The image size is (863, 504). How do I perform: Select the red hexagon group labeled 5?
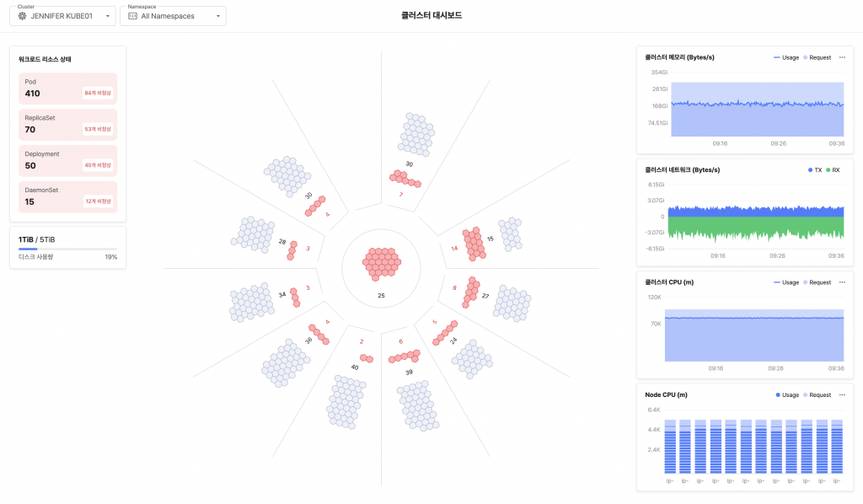point(445,333)
